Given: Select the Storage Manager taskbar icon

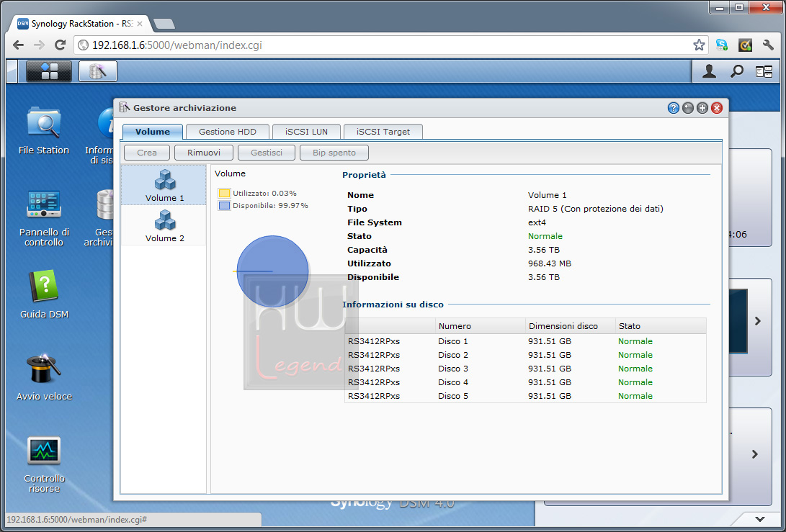Looking at the screenshot, I should [98, 71].
